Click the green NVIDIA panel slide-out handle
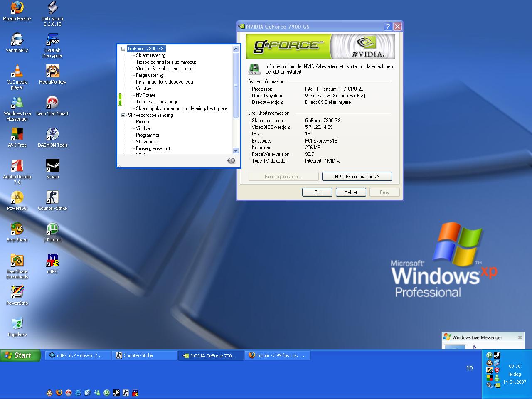Screen dimensions: 532x399 (x=120, y=100)
